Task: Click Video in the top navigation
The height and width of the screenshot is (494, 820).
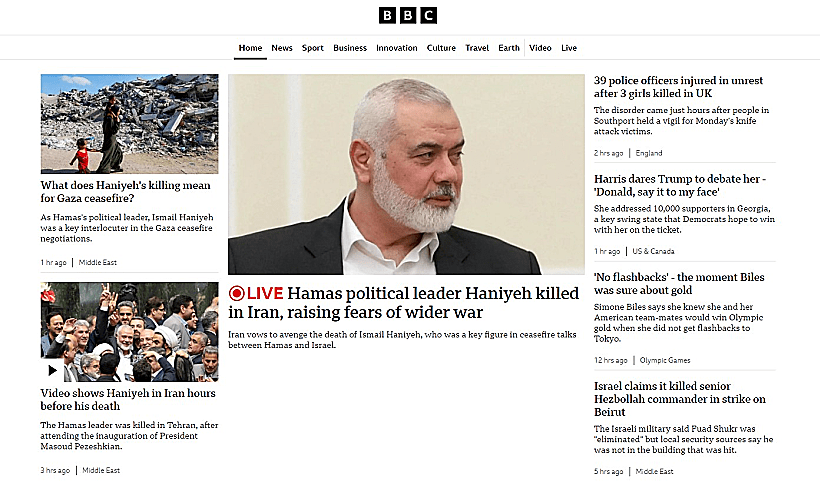Action: pyautogui.click(x=540, y=48)
